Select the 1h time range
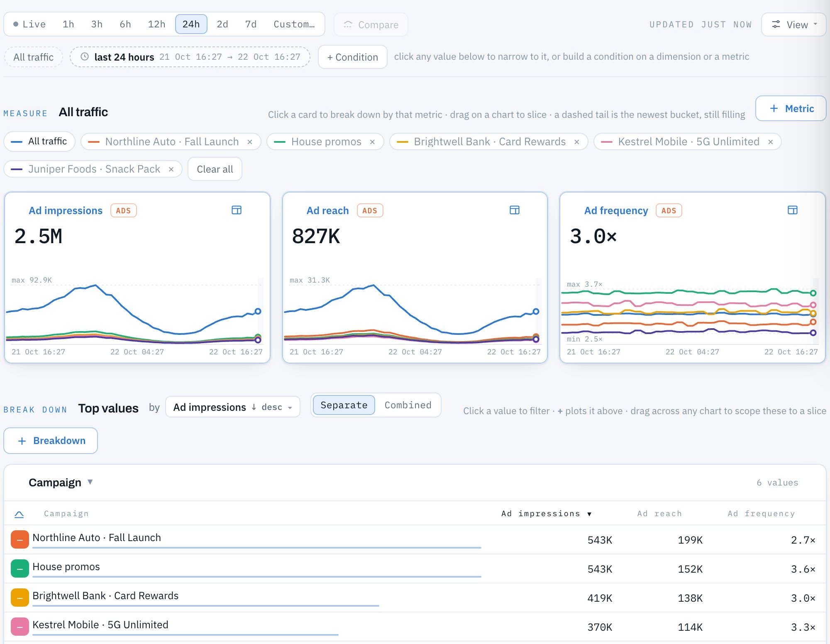Image resolution: width=830 pixels, height=644 pixels. point(68,24)
